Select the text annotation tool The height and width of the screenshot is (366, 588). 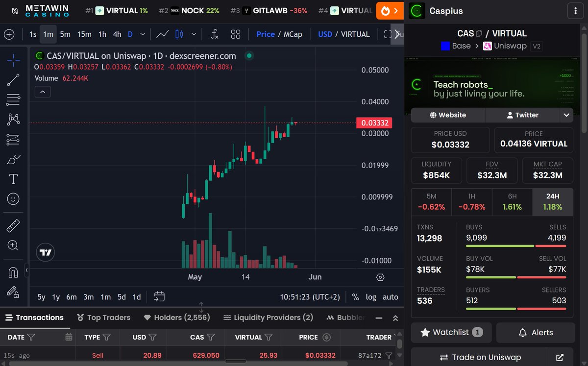(x=13, y=179)
